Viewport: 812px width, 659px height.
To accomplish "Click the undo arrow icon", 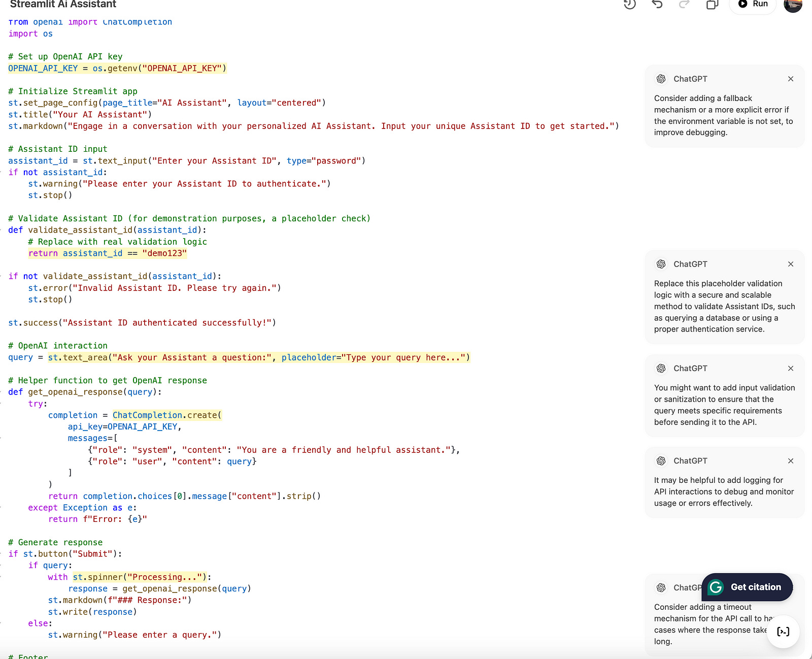I will click(657, 4).
